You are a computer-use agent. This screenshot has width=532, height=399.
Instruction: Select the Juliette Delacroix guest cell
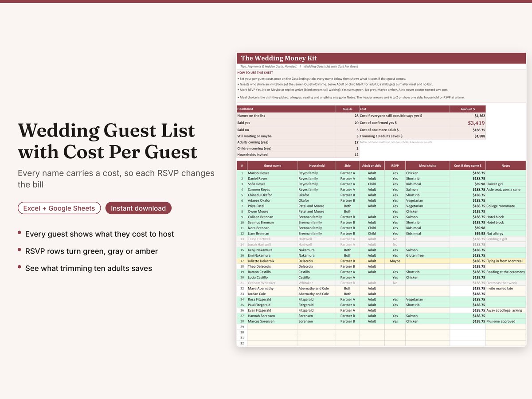point(272,261)
